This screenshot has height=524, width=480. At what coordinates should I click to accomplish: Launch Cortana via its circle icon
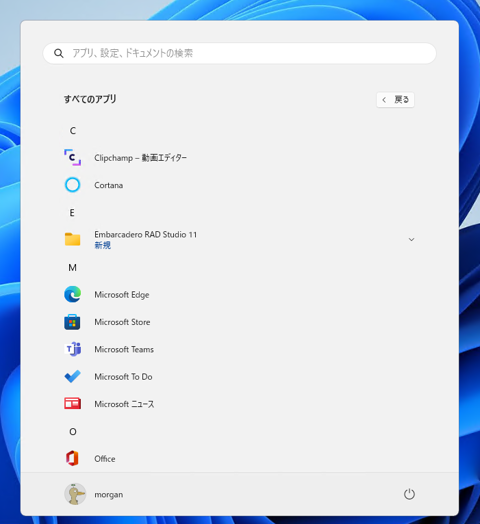(x=73, y=185)
